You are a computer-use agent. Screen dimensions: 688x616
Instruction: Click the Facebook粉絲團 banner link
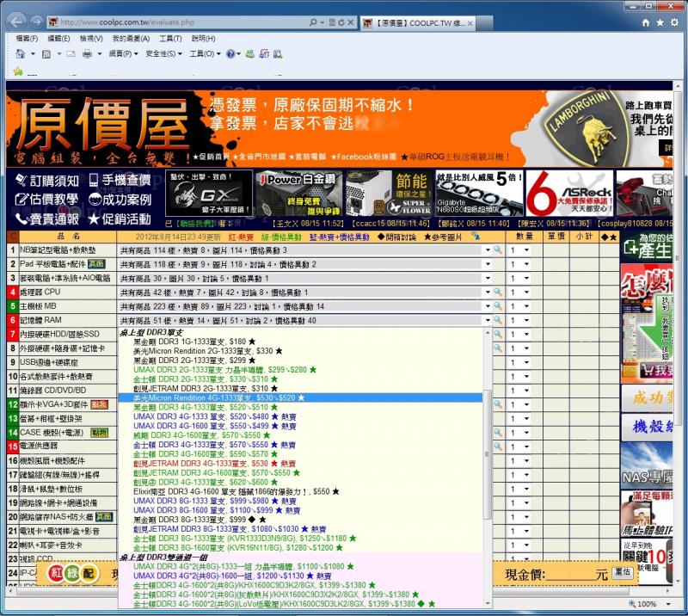click(364, 157)
